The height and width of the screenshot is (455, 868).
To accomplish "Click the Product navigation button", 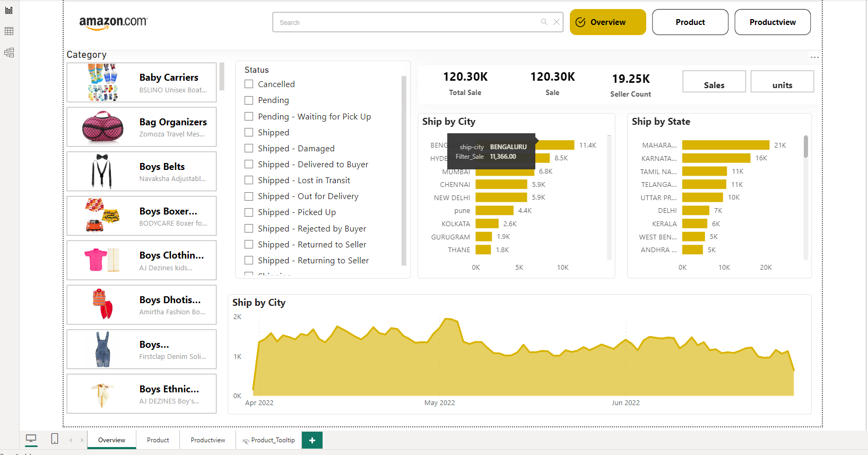I will (x=690, y=22).
